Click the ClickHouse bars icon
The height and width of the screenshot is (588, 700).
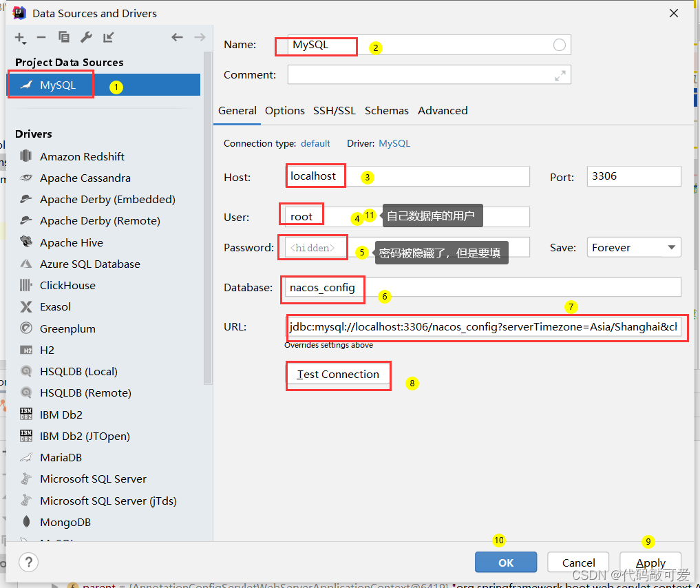(x=26, y=285)
